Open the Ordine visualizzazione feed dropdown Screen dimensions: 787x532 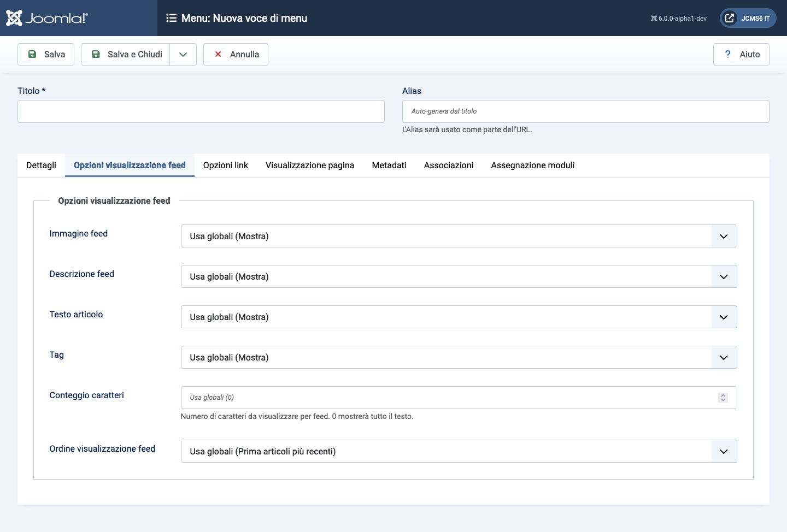point(459,451)
